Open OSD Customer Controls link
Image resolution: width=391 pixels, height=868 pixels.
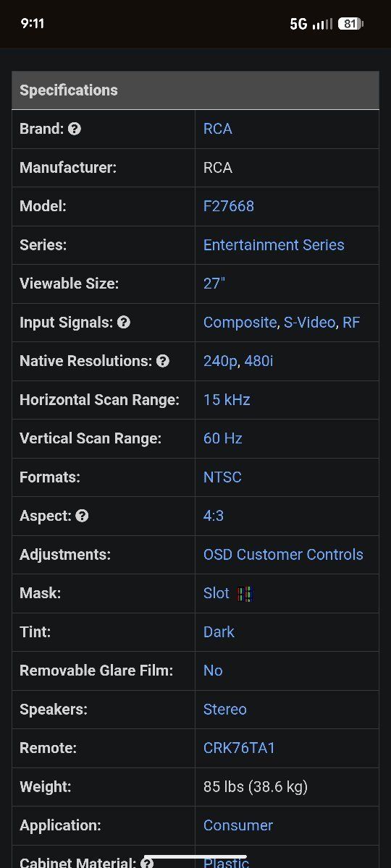pos(283,555)
